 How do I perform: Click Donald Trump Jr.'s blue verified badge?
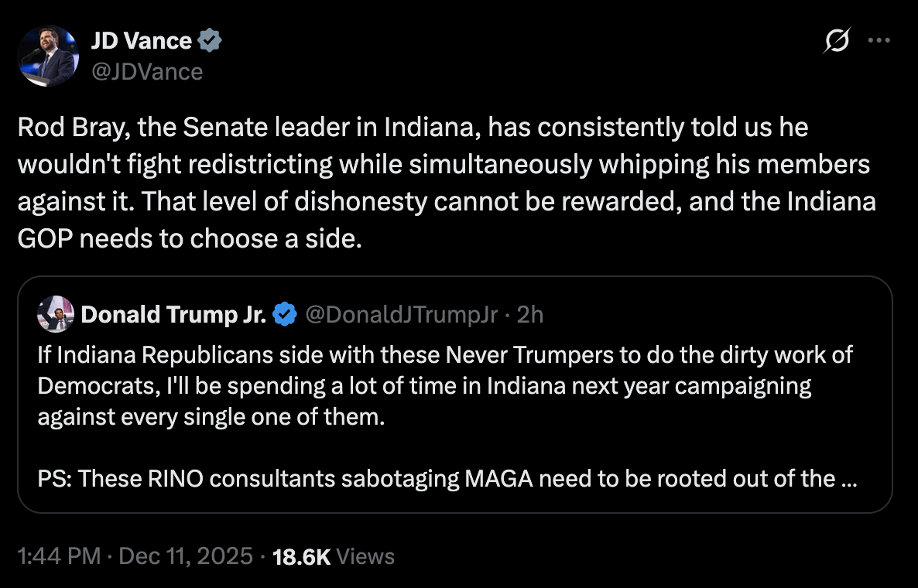coord(286,314)
